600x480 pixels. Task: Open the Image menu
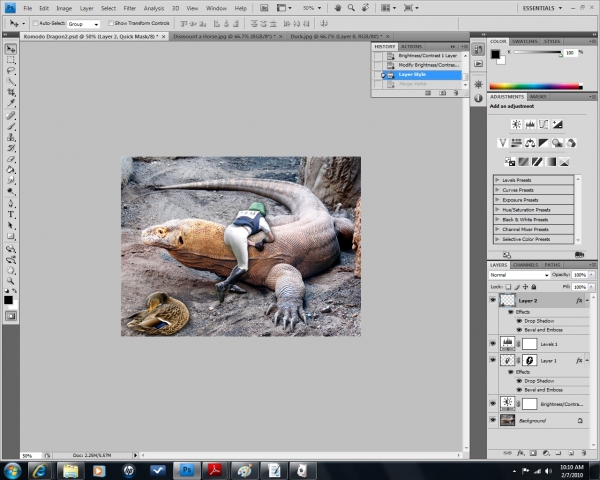[x=64, y=8]
